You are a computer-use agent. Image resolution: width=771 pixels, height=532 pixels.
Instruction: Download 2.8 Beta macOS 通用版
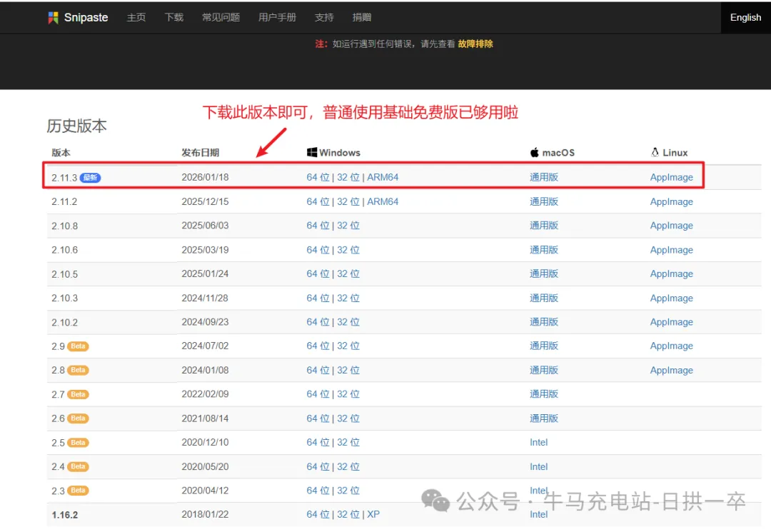[x=544, y=370]
